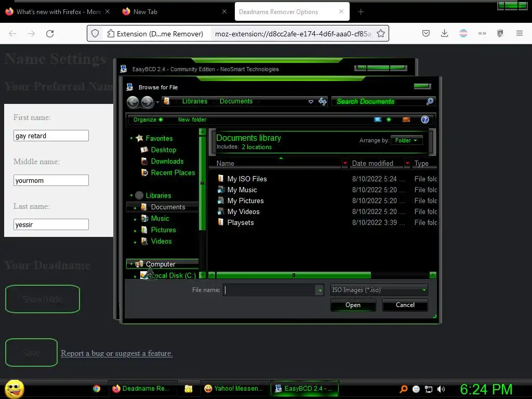Click the Cancel button
Screen dimensions: 532x399
[405, 305]
